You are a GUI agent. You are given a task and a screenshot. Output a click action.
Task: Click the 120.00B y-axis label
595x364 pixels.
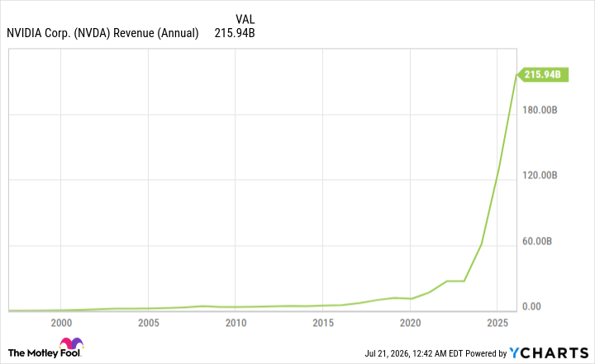coord(540,175)
